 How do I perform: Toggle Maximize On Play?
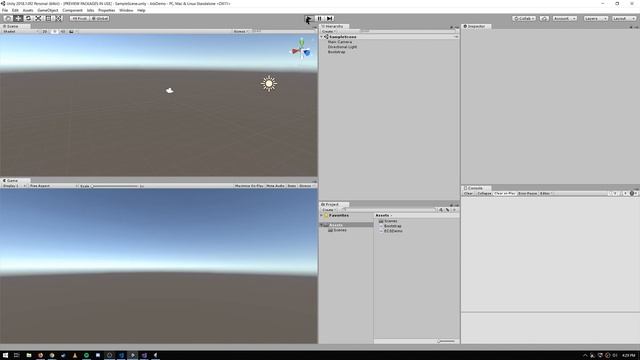[x=249, y=186]
